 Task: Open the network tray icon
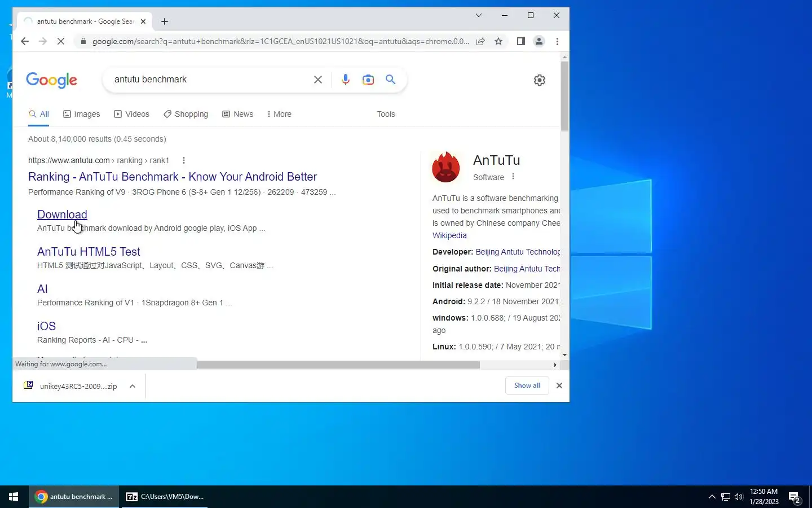click(726, 497)
